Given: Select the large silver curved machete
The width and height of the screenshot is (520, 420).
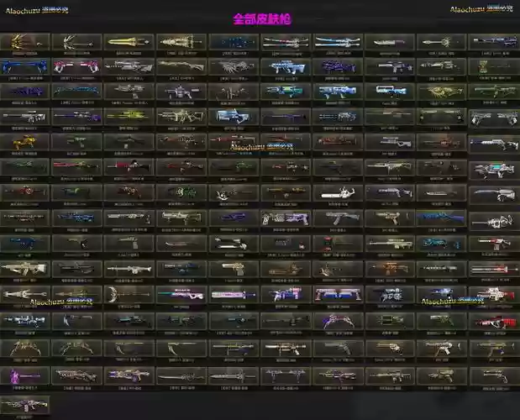Looking at the screenshot, I should tap(494, 195).
